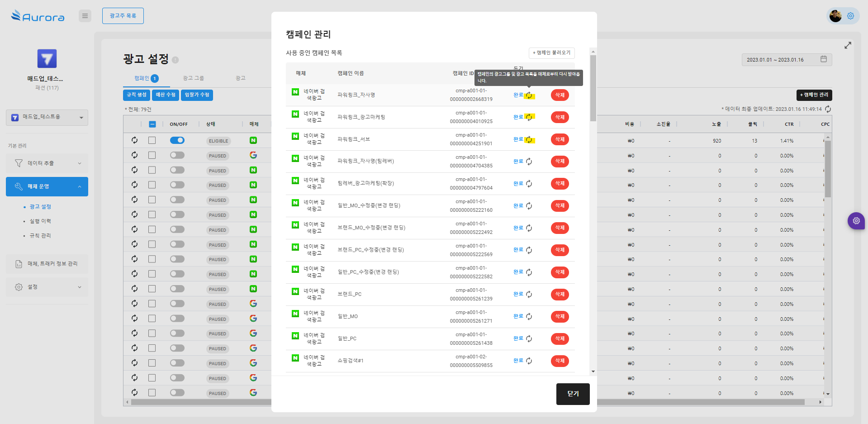The width and height of the screenshot is (868, 424).
Task: Open calendar icon in date range field
Action: click(823, 59)
